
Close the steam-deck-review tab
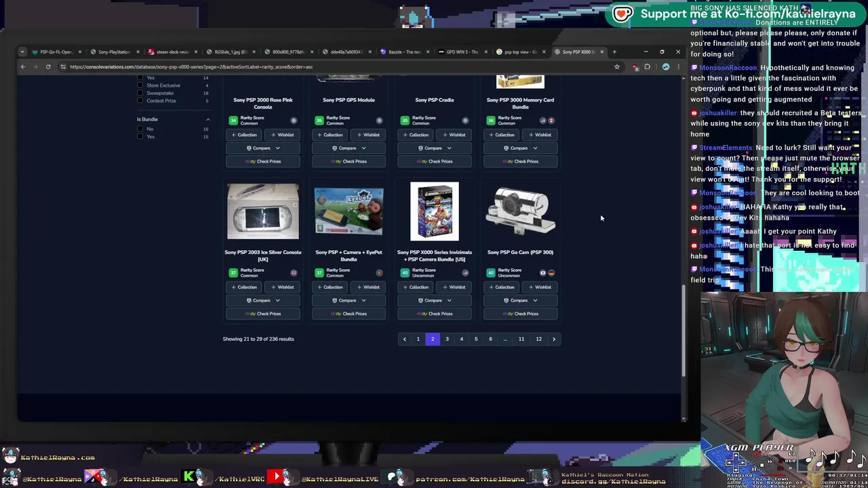click(196, 52)
